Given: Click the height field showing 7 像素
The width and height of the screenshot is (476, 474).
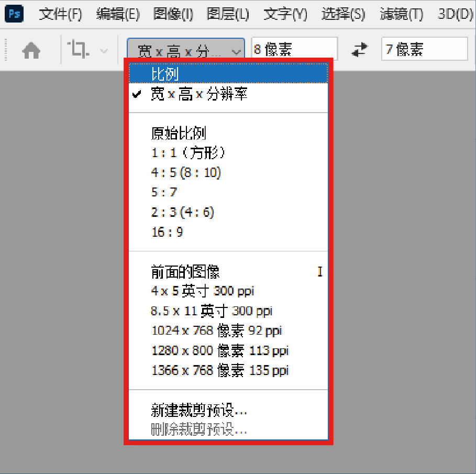Looking at the screenshot, I should click(x=424, y=50).
